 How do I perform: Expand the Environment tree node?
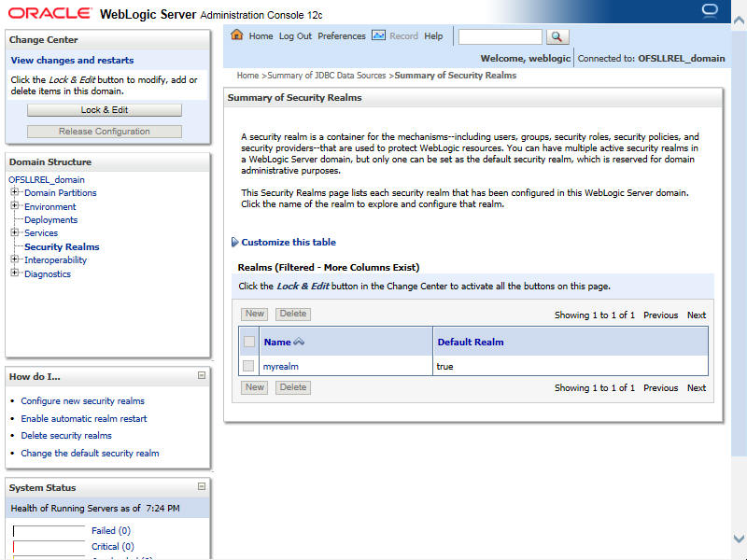pos(15,205)
